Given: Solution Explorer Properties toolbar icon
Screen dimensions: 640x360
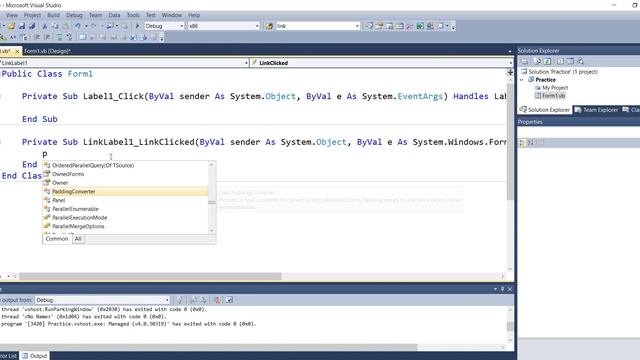Looking at the screenshot, I should point(524,62).
